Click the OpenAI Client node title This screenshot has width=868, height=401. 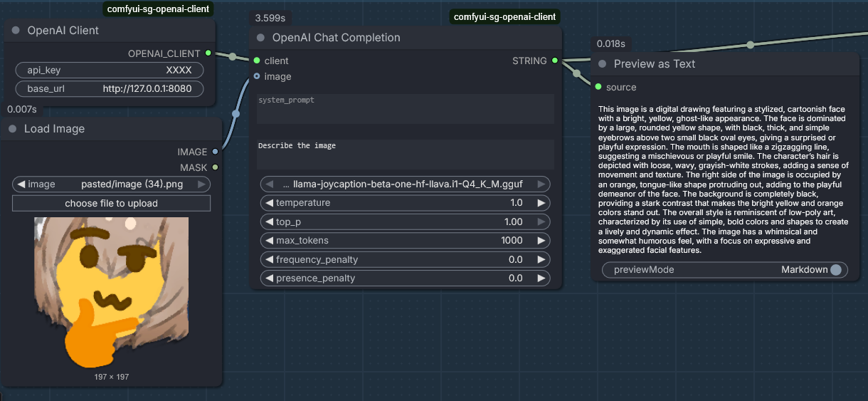coord(63,31)
